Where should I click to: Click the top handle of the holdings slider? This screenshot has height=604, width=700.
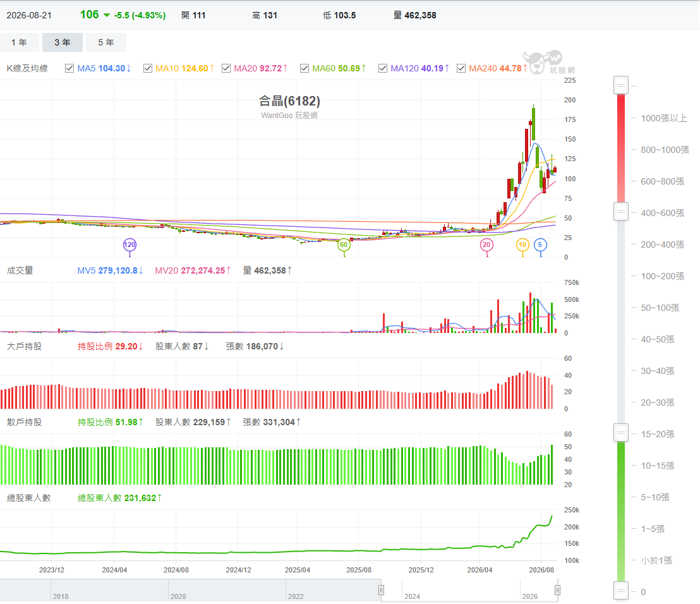pos(621,85)
